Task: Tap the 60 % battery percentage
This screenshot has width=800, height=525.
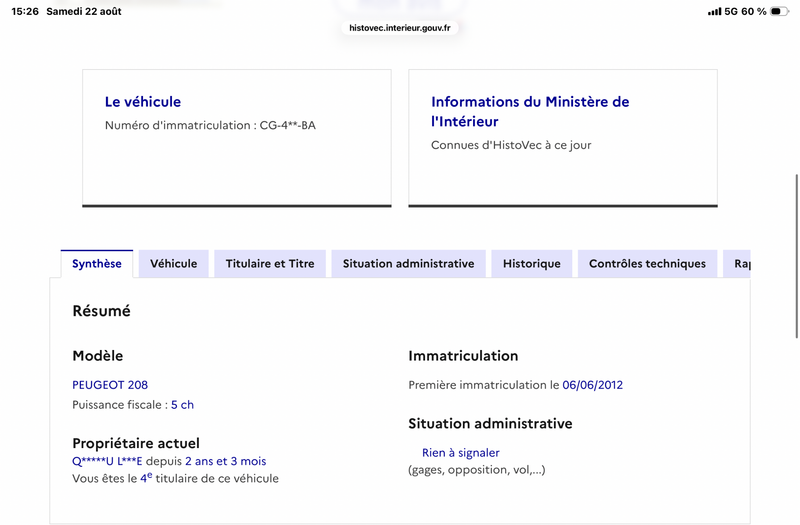Action: coord(754,11)
